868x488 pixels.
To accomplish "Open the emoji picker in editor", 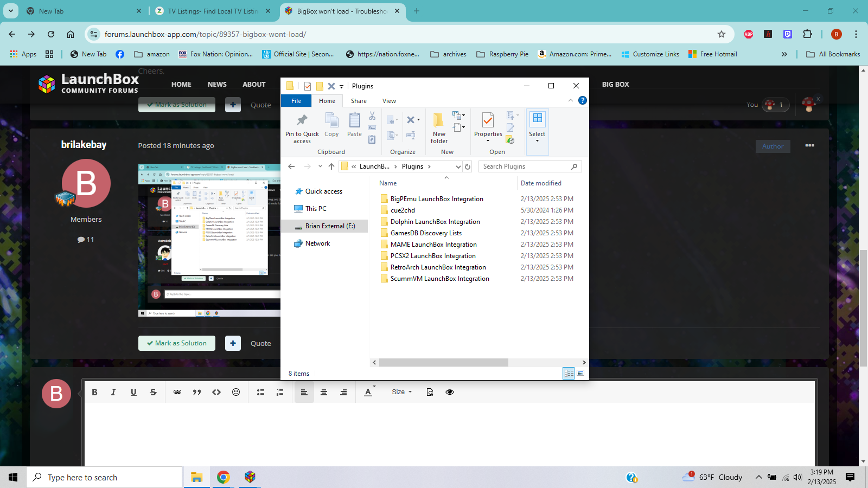I will (236, 392).
